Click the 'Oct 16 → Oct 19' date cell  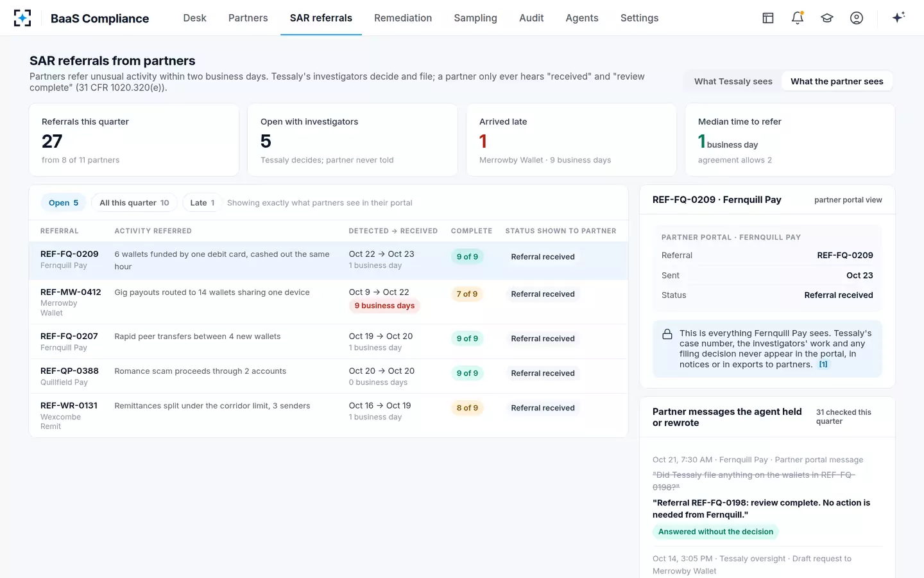coord(380,406)
